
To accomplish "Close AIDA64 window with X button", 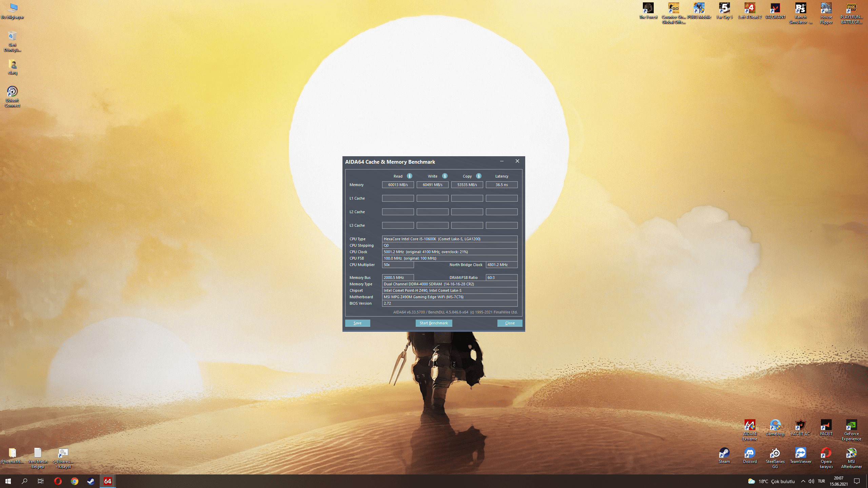I will tap(517, 161).
